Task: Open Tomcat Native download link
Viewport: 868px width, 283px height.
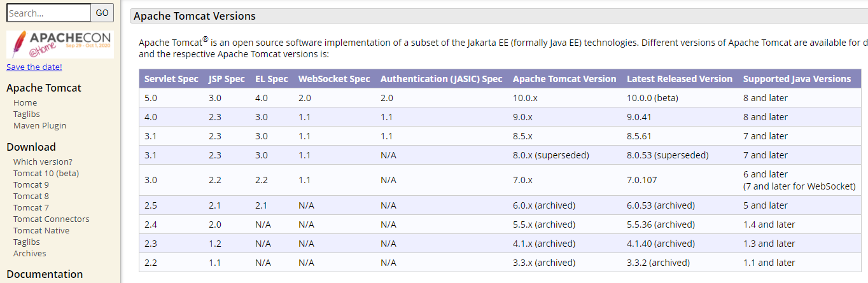Action: click(41, 230)
